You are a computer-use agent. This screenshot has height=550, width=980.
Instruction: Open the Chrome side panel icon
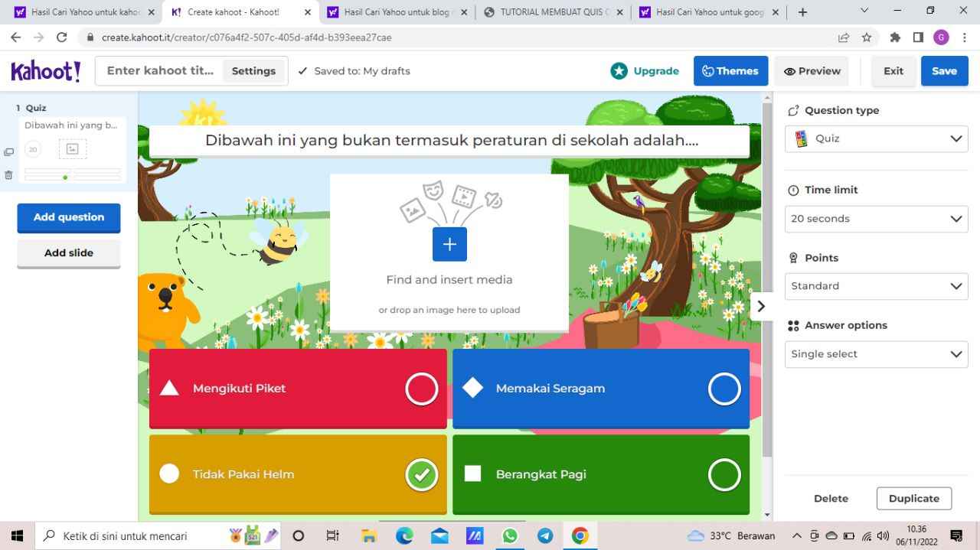pos(918,37)
